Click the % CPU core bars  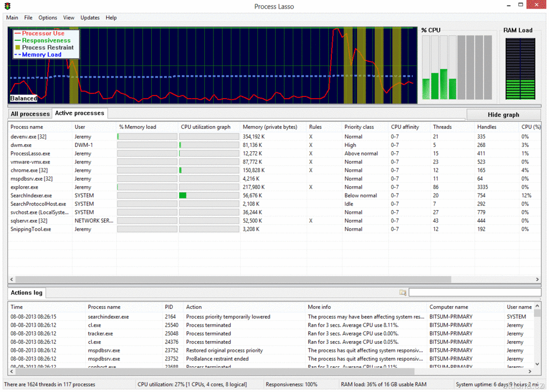[457, 68]
